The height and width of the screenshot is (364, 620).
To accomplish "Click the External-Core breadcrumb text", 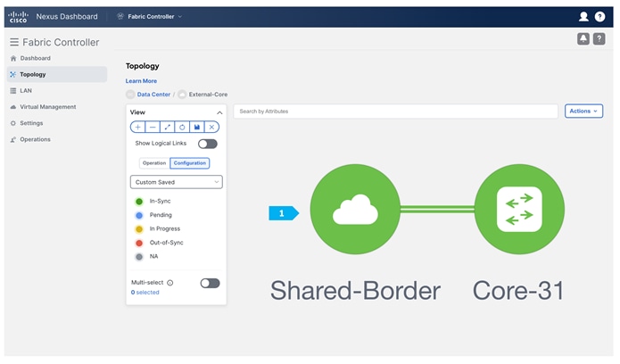I will coord(208,95).
